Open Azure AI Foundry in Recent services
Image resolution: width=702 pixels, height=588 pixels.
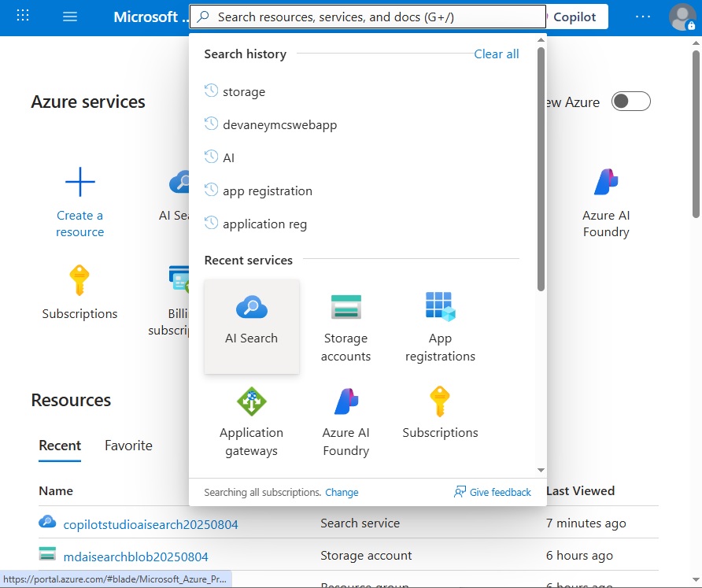(345, 422)
